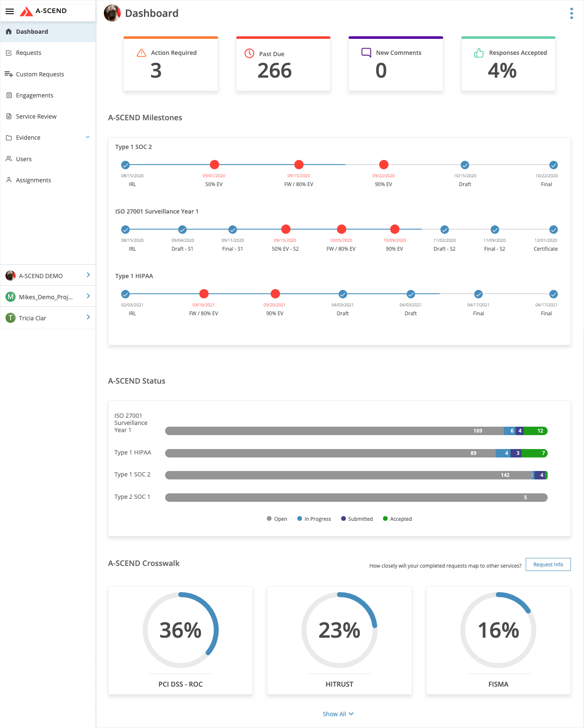Expand the Evidence sidebar section
This screenshot has width=584, height=728.
click(87, 138)
